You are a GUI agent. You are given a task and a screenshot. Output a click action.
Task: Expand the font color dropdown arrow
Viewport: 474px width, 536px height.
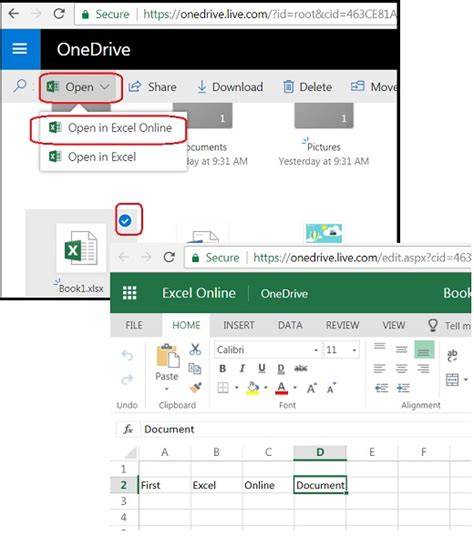click(295, 388)
